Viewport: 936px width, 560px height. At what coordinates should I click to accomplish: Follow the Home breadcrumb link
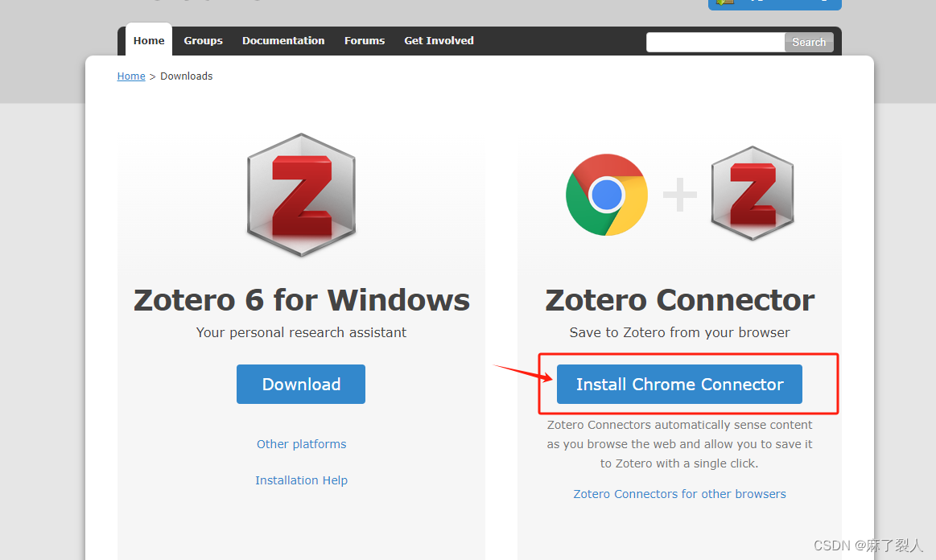[x=131, y=76]
